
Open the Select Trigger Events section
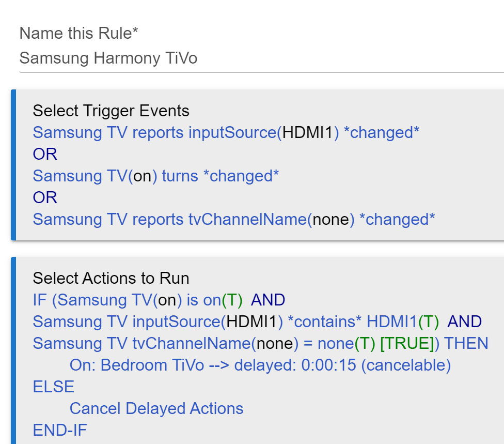click(111, 111)
